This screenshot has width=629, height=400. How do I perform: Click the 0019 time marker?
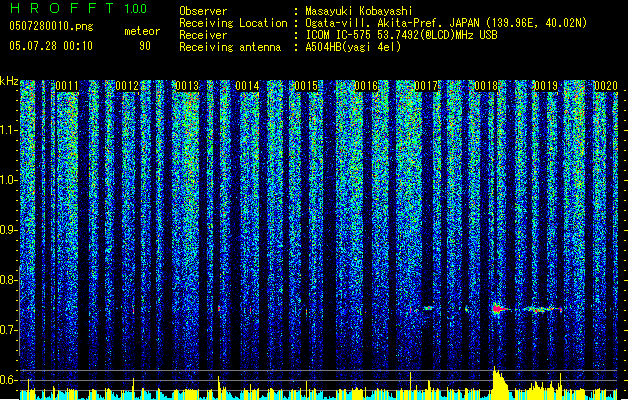[546, 86]
